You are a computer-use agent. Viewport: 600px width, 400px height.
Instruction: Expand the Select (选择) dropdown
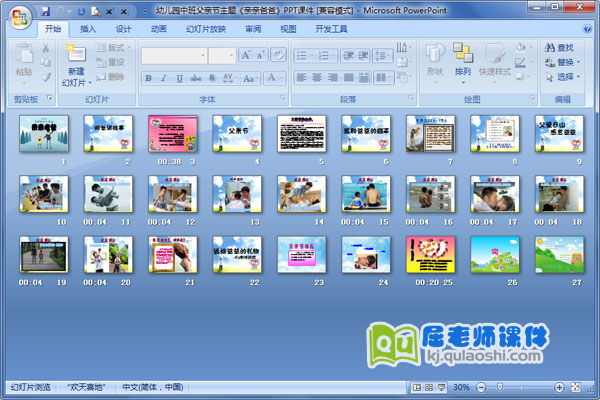coord(579,76)
